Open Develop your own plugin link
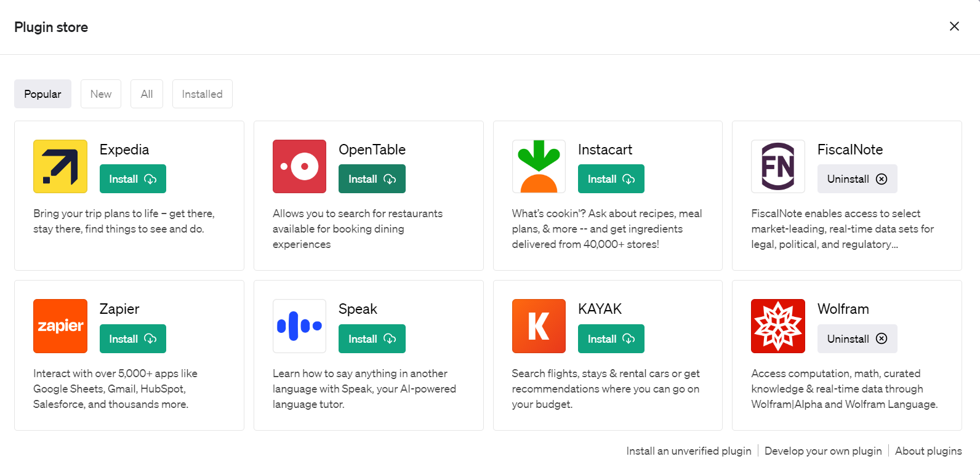Screen dimensions: 980x475 pos(823,451)
